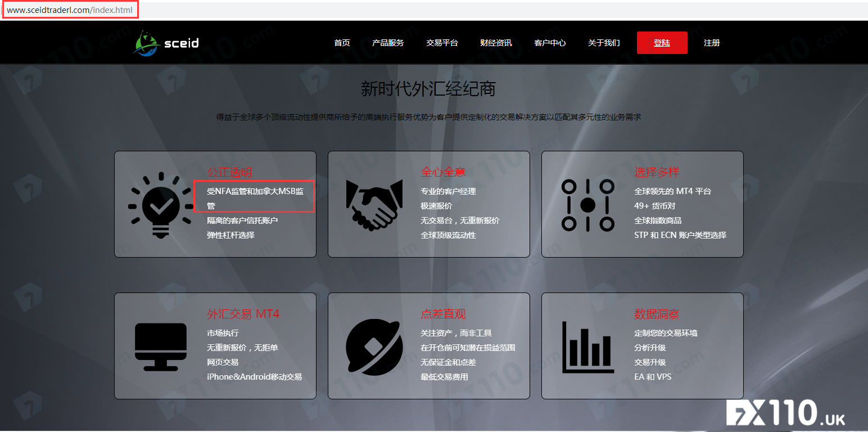Click the text 受NFA监管和加拿大MSB监管
This screenshot has height=432, width=868.
coord(255,199)
